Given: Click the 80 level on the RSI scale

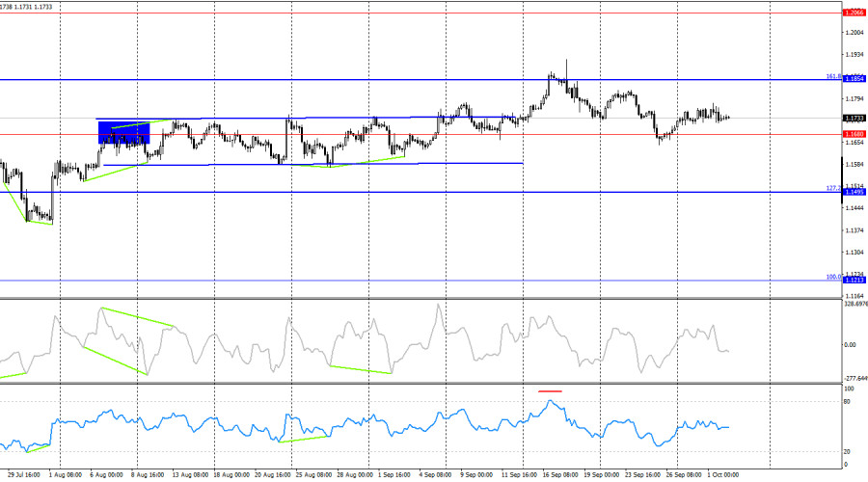Looking at the screenshot, I should coord(848,401).
